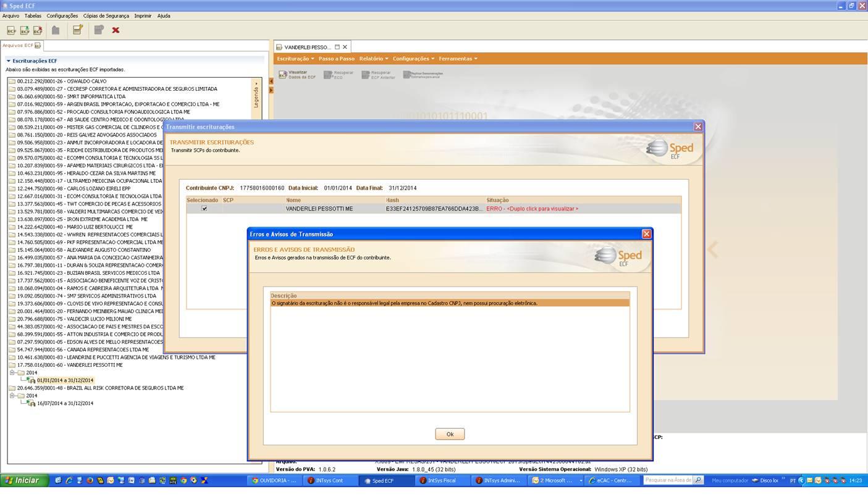
Task: Click the ECF icon with green arrow
Action: [25, 30]
